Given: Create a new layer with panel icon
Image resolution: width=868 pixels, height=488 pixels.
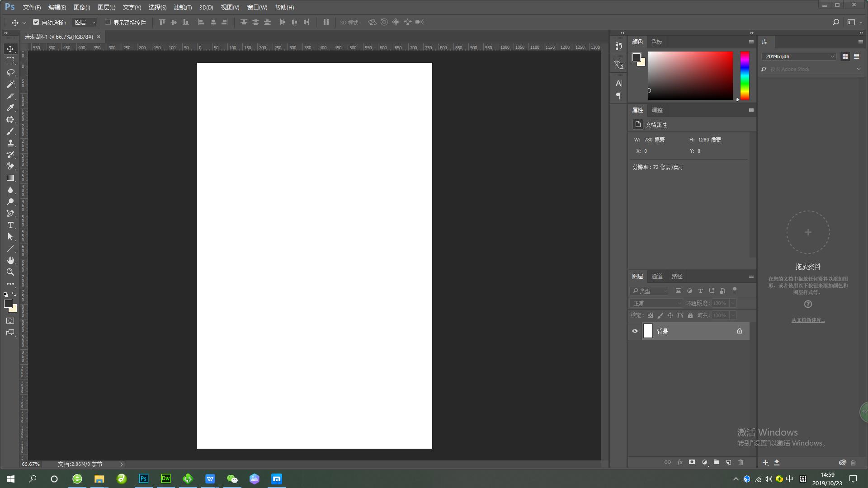Looking at the screenshot, I should coord(728,462).
